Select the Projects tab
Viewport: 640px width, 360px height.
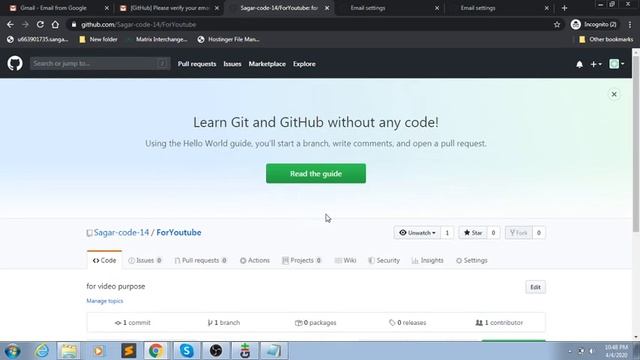(302, 260)
